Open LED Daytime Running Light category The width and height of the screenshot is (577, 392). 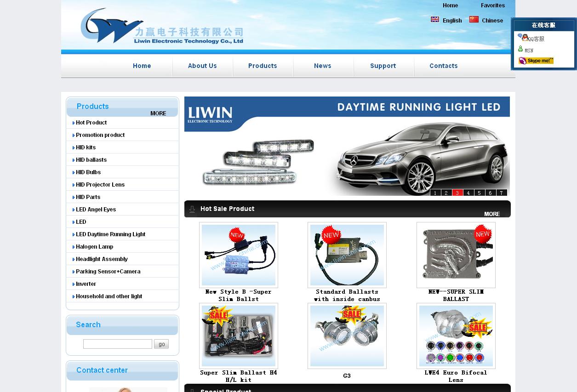[110, 234]
